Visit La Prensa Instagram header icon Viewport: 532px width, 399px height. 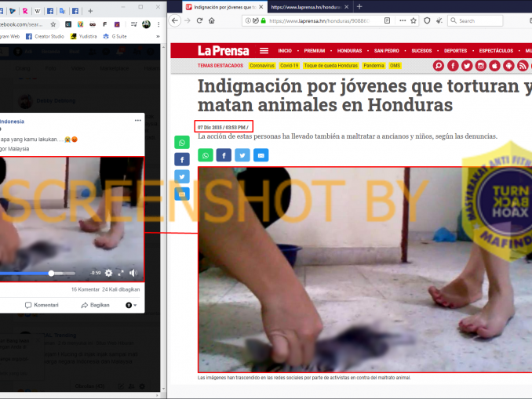(x=480, y=65)
